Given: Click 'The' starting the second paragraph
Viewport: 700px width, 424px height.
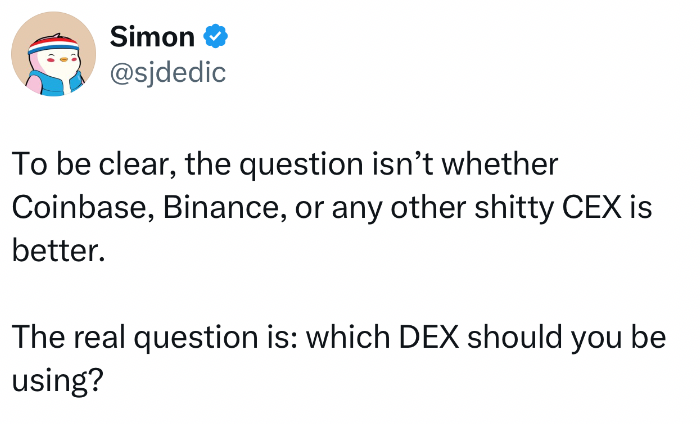Looking at the screenshot, I should [x=38, y=337].
